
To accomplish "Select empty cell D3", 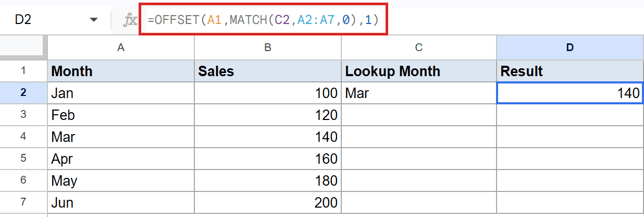I will click(570, 115).
